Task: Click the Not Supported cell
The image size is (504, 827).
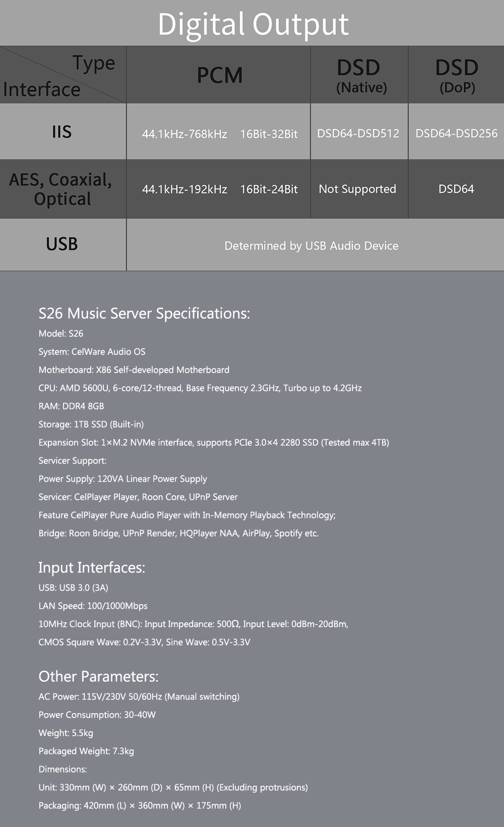Action: pyautogui.click(x=357, y=189)
